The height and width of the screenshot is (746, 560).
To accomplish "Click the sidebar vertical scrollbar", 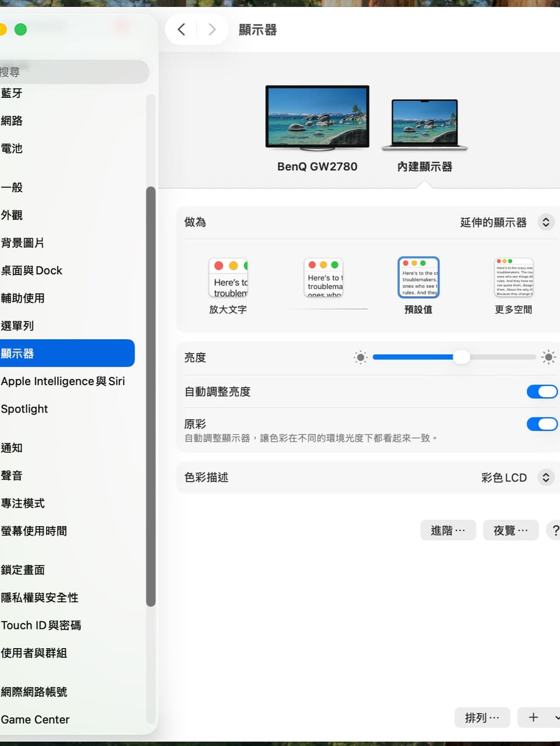I will point(151,396).
